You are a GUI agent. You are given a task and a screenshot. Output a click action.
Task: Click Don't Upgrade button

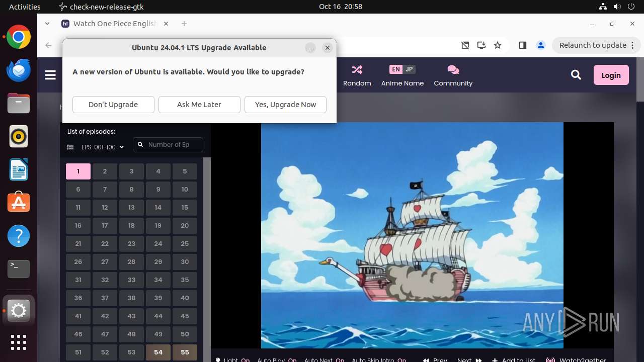[x=113, y=105]
